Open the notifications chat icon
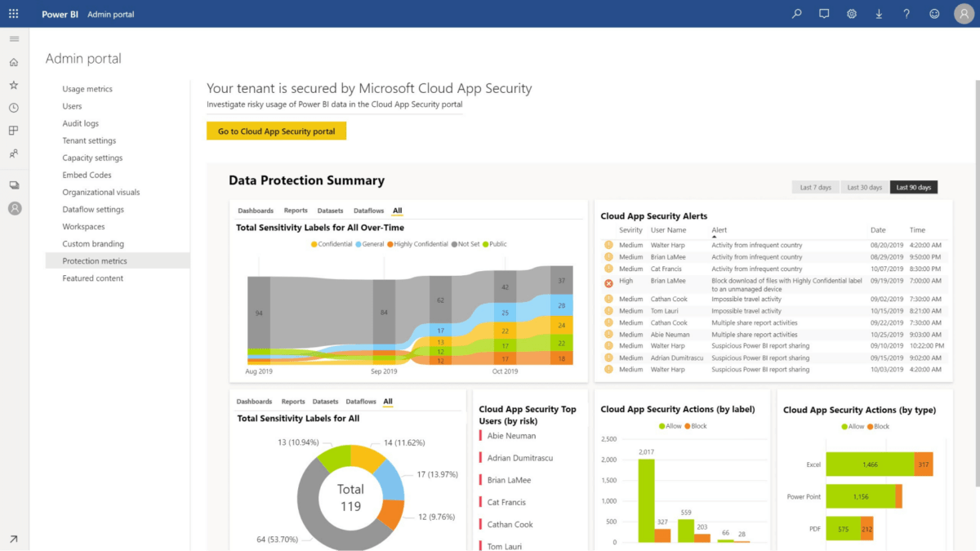The height and width of the screenshot is (551, 980). pyautogui.click(x=824, y=14)
